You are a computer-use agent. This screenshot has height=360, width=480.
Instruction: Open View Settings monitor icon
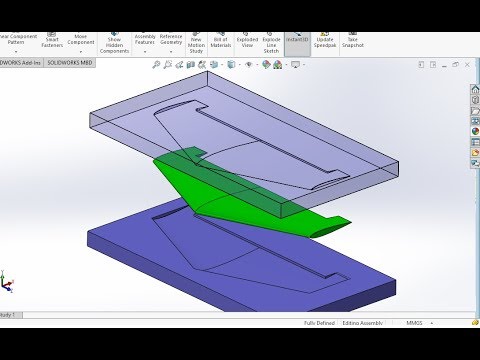295,65
